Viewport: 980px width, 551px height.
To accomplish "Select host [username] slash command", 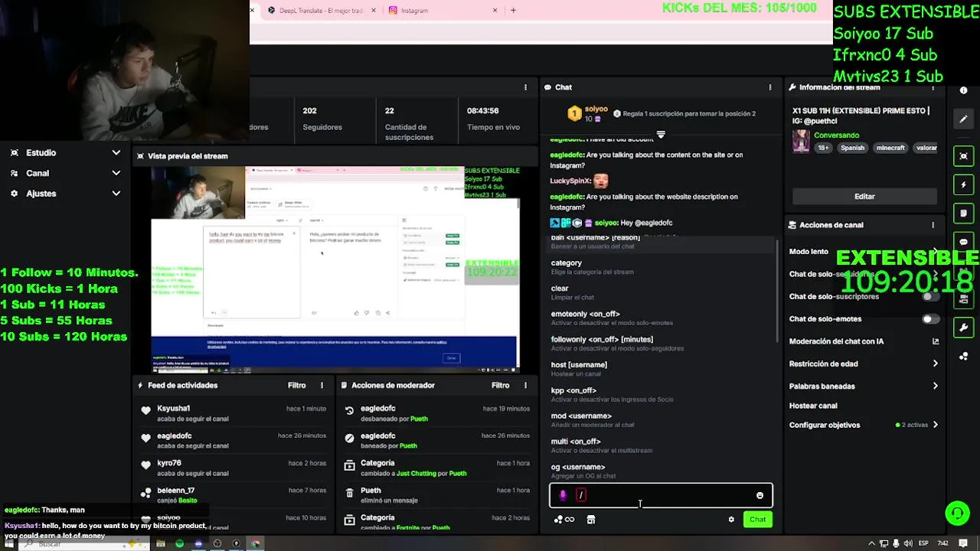I will click(x=661, y=369).
